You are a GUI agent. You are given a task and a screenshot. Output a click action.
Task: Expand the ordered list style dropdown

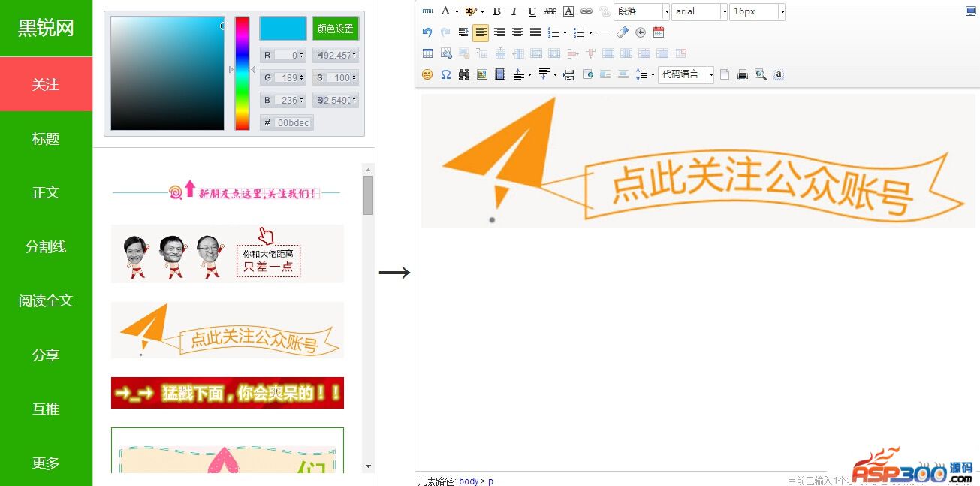[x=565, y=32]
